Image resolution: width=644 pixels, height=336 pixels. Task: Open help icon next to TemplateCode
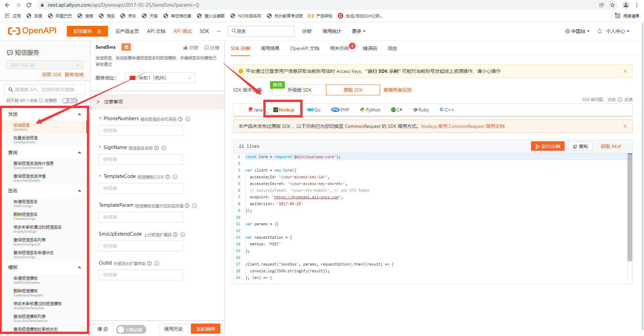pos(168,177)
